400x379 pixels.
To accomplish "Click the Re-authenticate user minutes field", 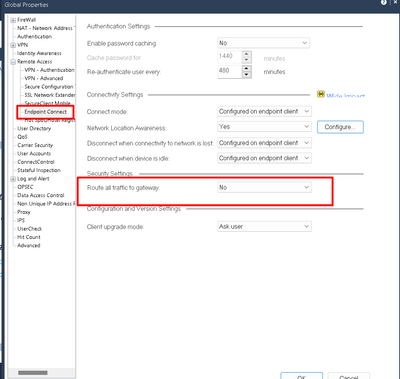I will point(230,72).
